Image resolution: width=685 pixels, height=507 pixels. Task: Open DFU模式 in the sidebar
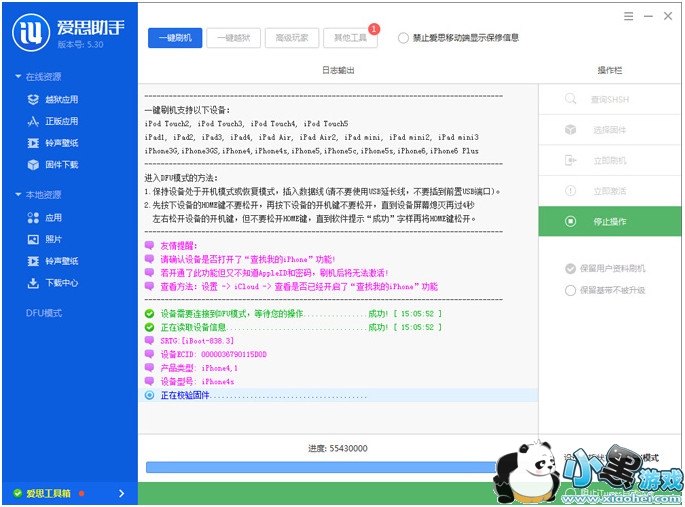pos(44,313)
